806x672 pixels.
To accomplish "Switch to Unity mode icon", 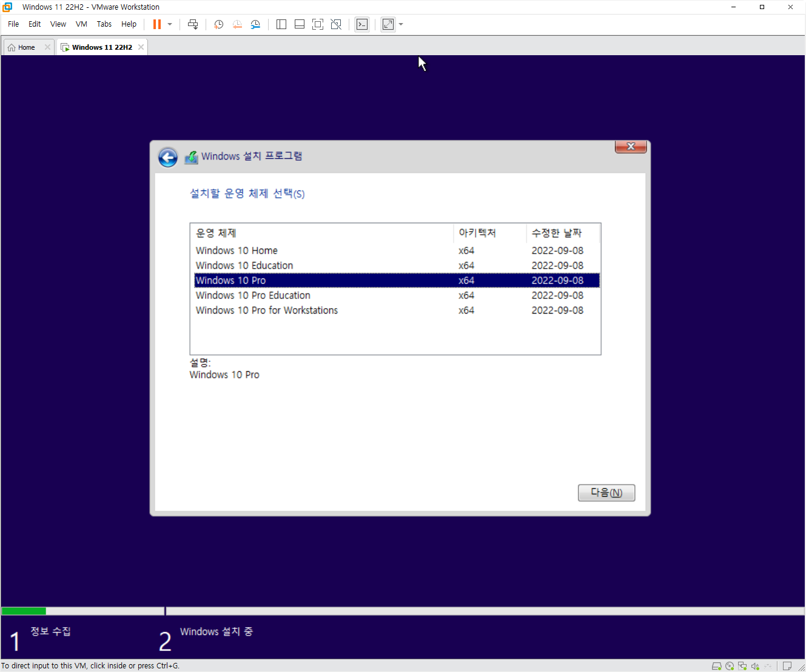I will 336,24.
